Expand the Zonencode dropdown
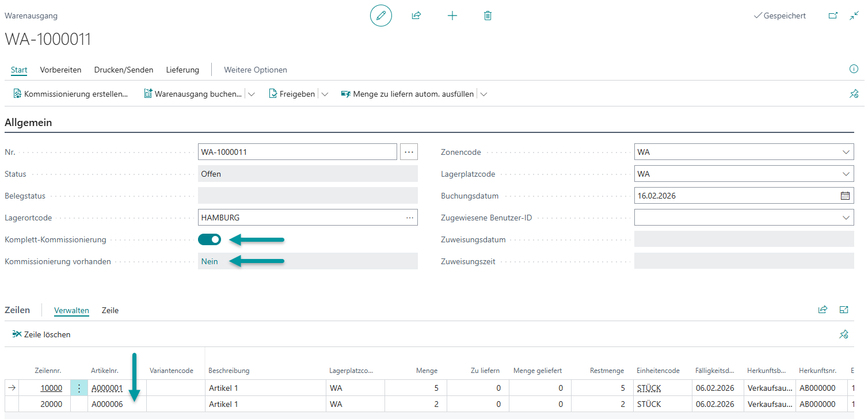This screenshot has width=868, height=419. coord(846,153)
